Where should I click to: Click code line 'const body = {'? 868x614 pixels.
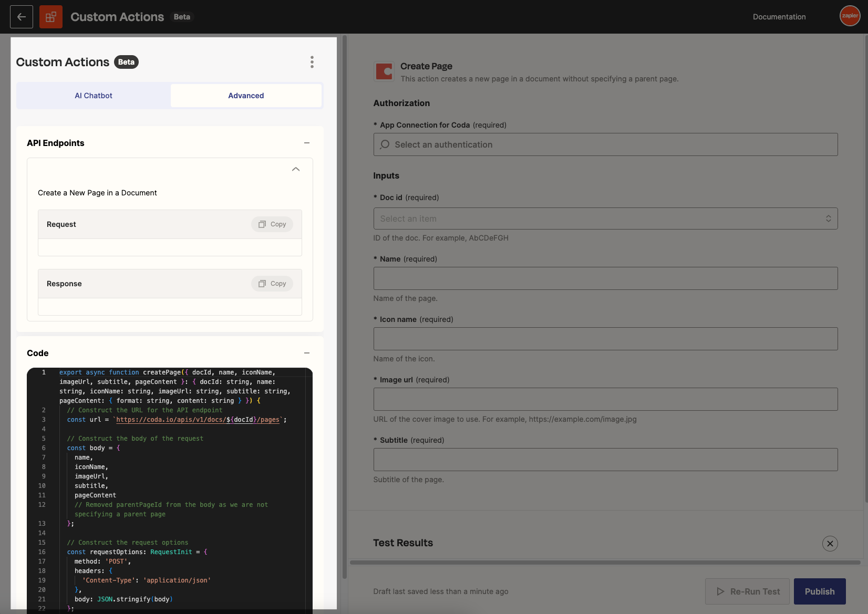[94, 448]
